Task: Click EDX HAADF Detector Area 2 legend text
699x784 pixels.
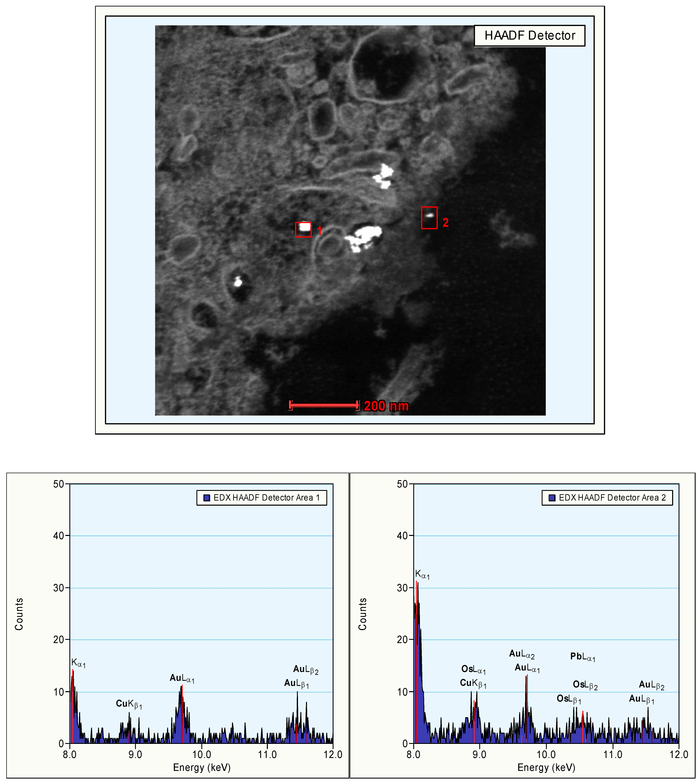Action: [612, 498]
